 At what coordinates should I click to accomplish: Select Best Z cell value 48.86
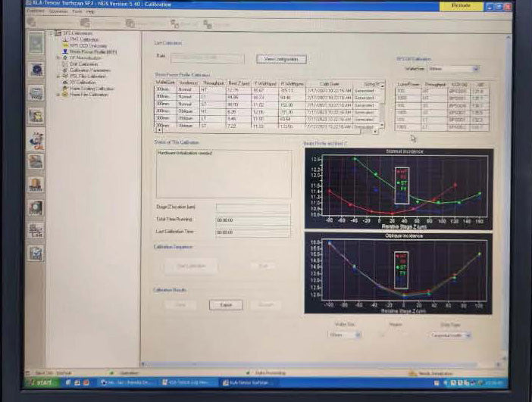point(239,98)
